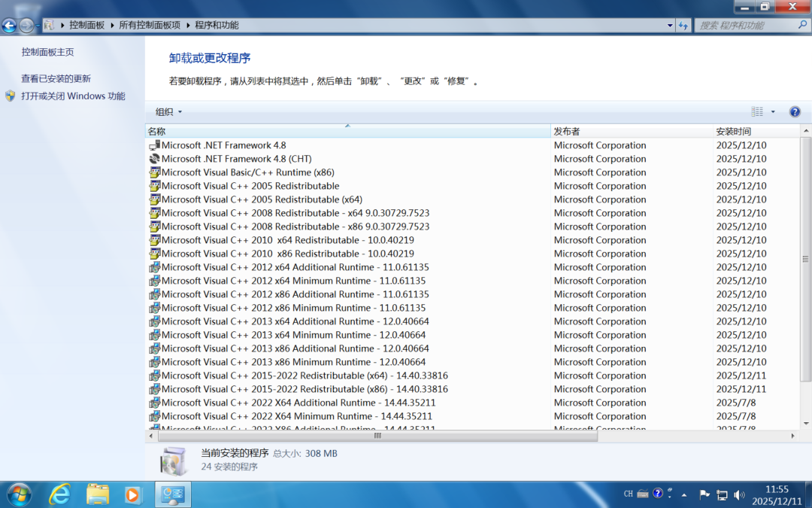Screen dimensions: 812x508
Task: Sort by the 安装时间 column header
Action: tap(756, 131)
